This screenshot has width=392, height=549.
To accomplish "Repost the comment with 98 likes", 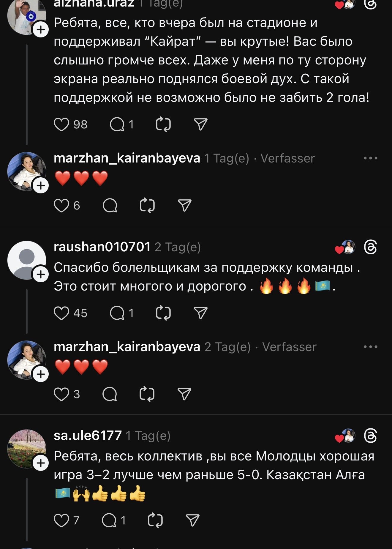I will pos(163,124).
